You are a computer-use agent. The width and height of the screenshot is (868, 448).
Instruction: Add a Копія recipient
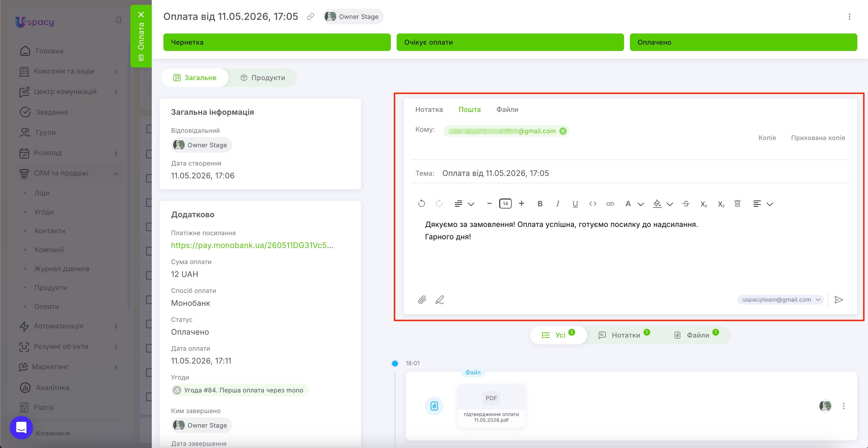767,138
